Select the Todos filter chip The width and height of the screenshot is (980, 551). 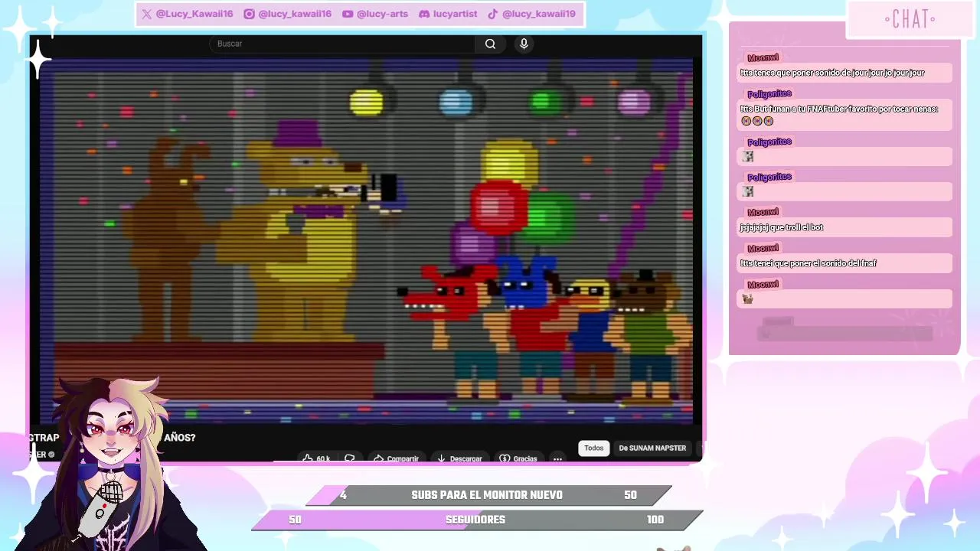click(594, 448)
